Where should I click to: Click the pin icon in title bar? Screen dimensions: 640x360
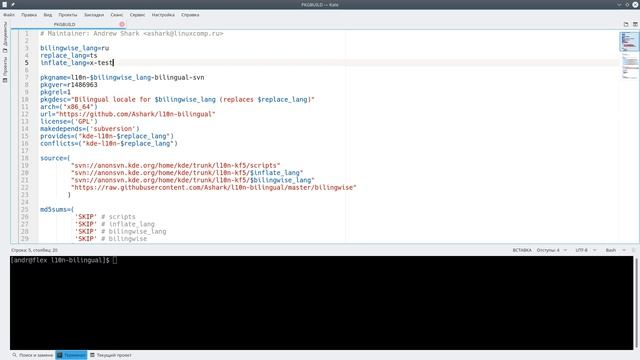click(x=13, y=4)
